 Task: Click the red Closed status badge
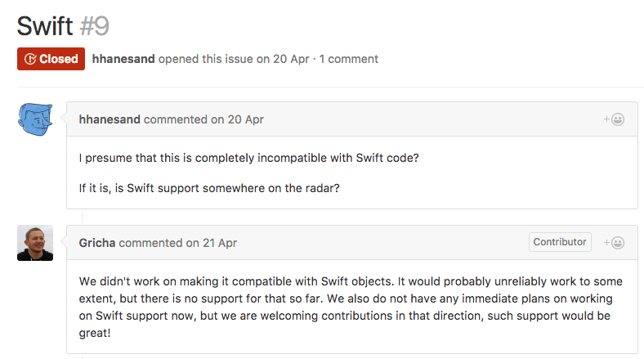tap(51, 59)
